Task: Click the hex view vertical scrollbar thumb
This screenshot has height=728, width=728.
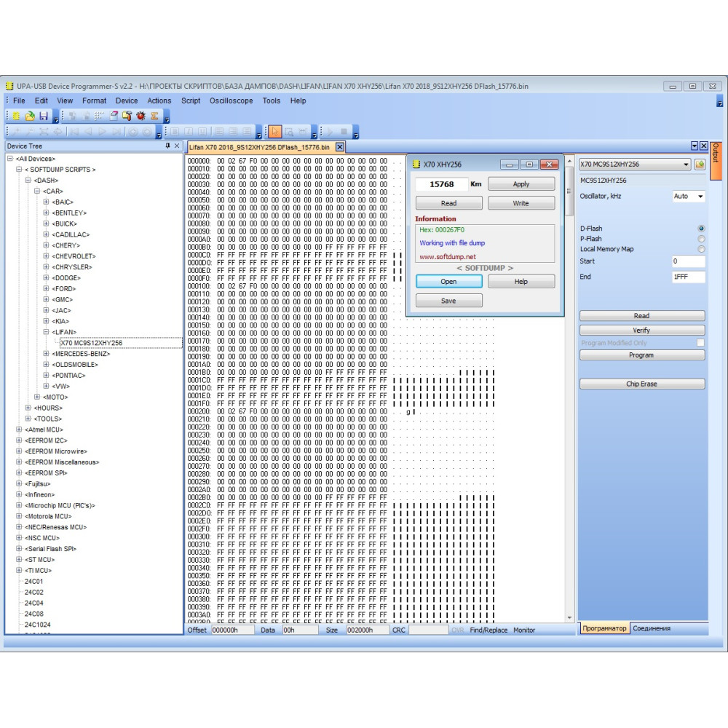Action: pyautogui.click(x=570, y=190)
